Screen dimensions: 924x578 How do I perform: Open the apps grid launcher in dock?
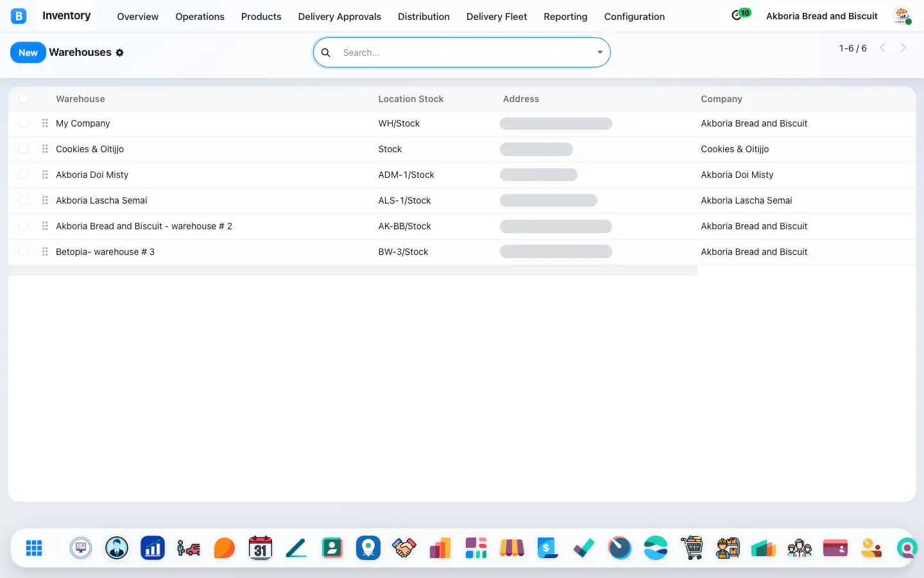click(34, 548)
